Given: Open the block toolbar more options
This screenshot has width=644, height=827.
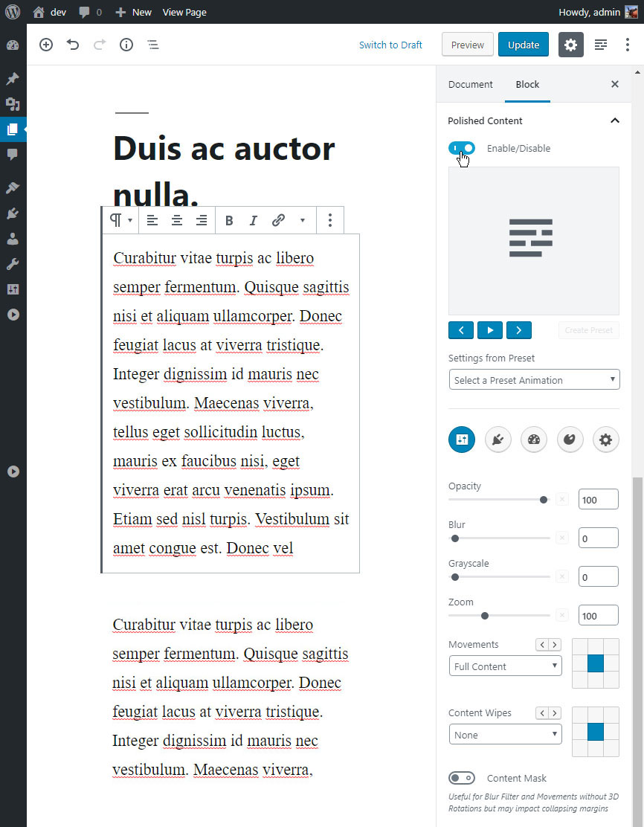Looking at the screenshot, I should coord(330,220).
